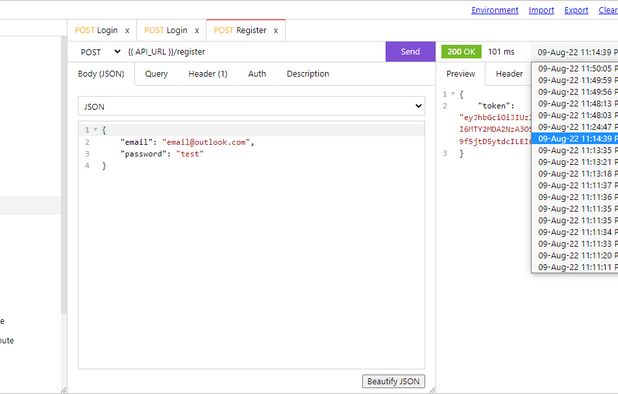Screen dimensions: 618x394
Task: Send the register request
Action: tap(410, 52)
